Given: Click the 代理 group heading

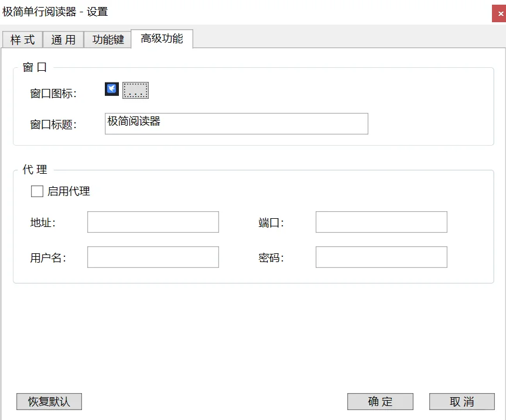Looking at the screenshot, I should 35,170.
